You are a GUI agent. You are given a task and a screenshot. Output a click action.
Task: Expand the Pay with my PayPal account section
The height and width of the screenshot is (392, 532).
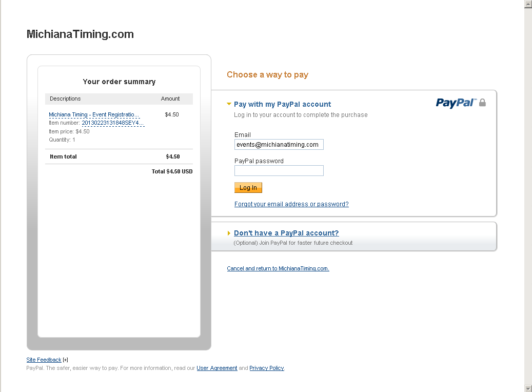click(x=282, y=104)
